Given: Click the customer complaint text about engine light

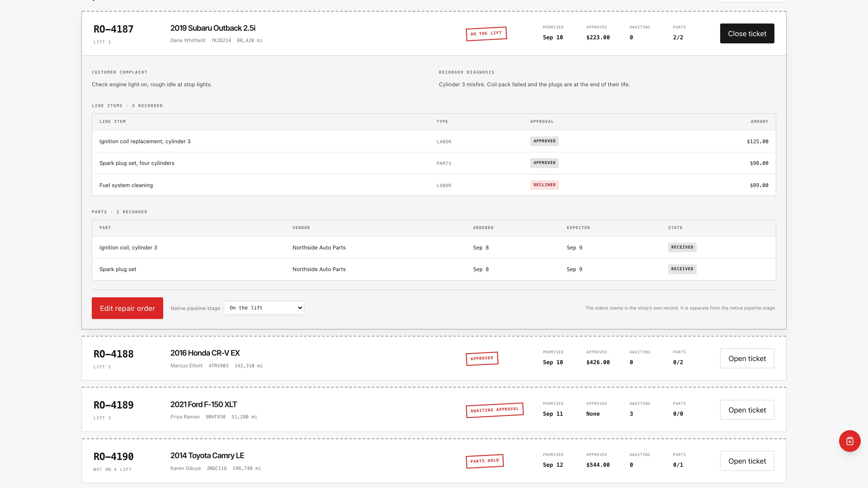Looking at the screenshot, I should pos(152,84).
